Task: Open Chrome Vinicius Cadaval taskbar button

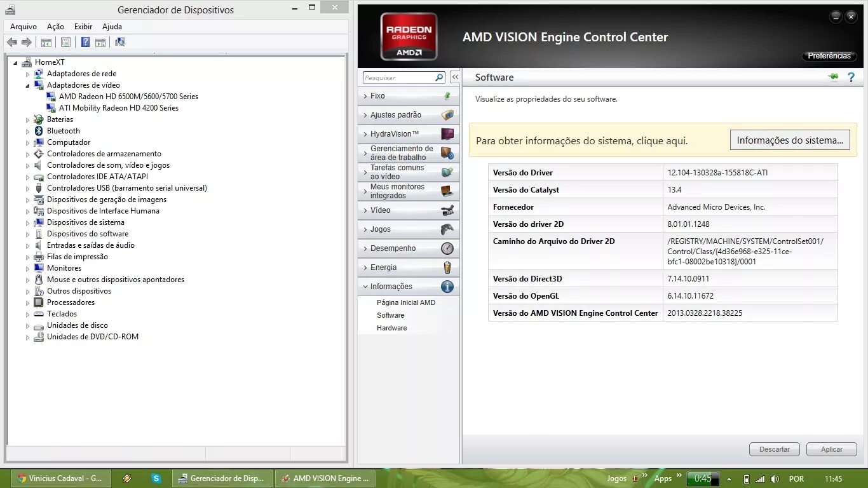Action: coord(62,478)
